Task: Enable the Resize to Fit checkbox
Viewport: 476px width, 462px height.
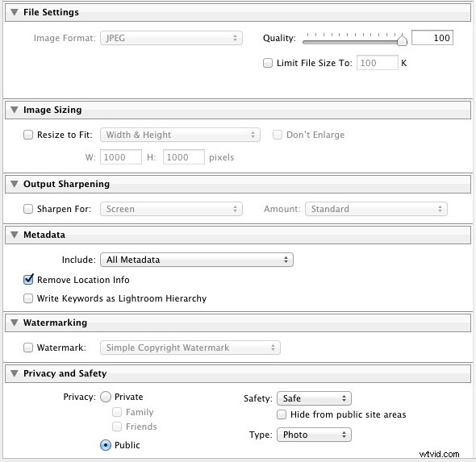Action: (28, 135)
